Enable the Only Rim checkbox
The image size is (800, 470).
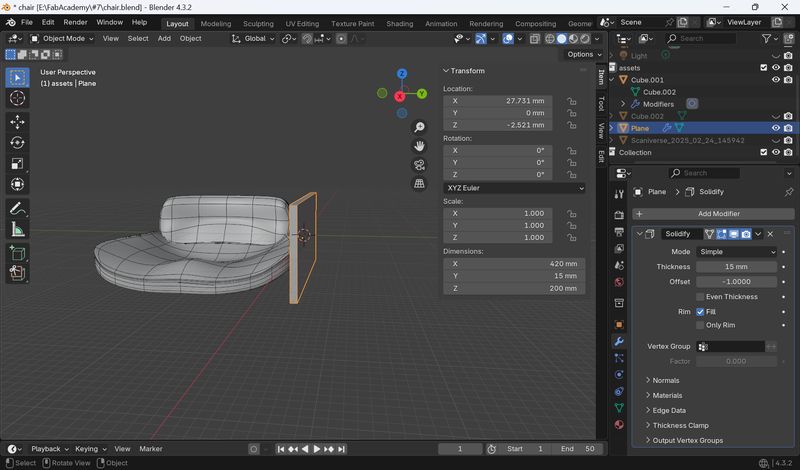coord(700,325)
